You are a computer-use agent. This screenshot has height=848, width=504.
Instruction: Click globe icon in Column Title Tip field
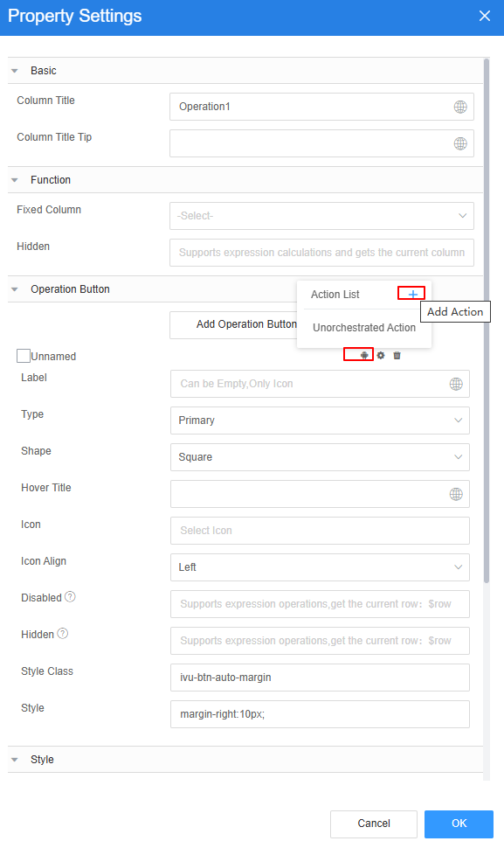pos(460,144)
